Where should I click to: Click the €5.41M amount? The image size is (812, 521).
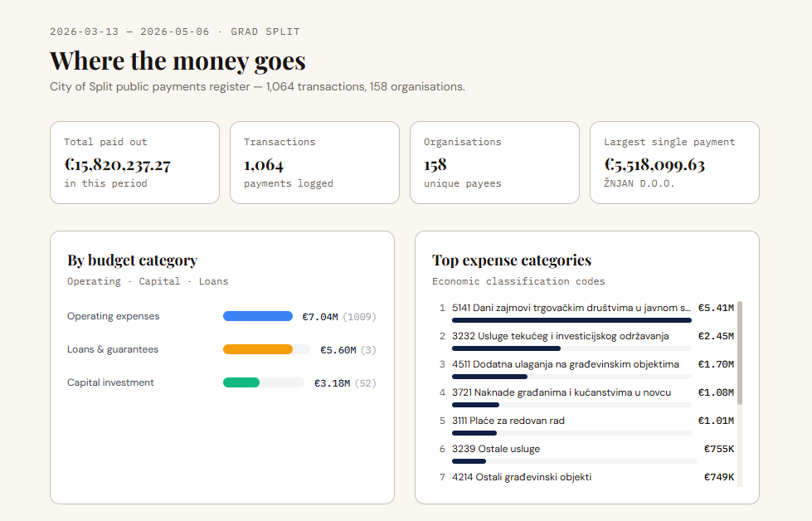[716, 308]
